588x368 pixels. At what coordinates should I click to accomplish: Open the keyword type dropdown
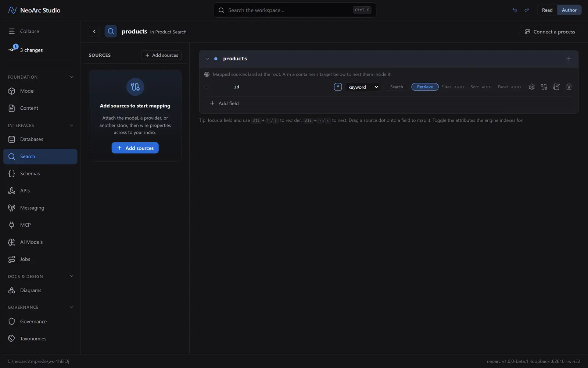(363, 87)
